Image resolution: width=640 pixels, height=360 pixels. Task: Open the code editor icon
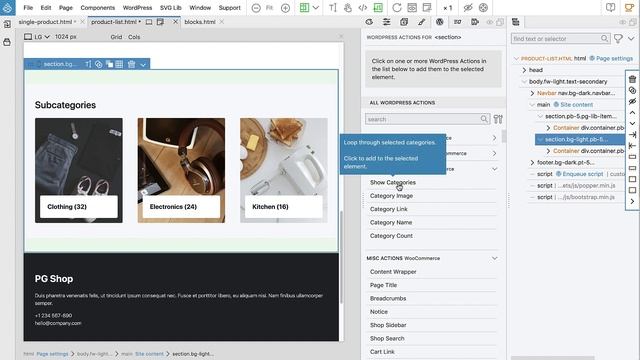362,8
